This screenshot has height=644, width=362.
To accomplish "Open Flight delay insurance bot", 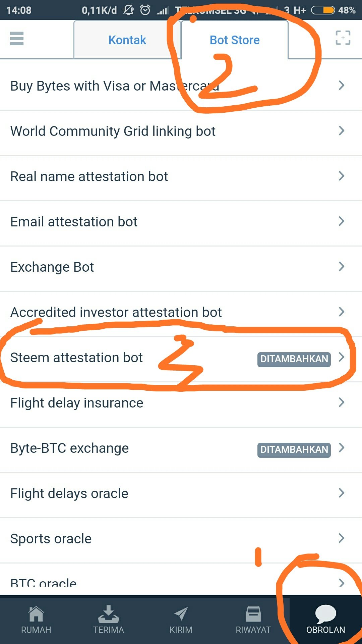I will coord(181,403).
